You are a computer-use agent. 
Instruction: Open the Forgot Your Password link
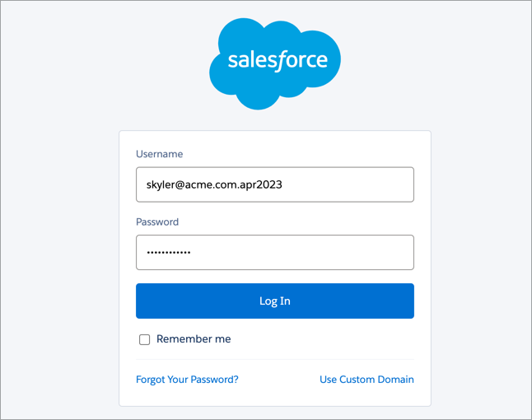pyautogui.click(x=187, y=380)
